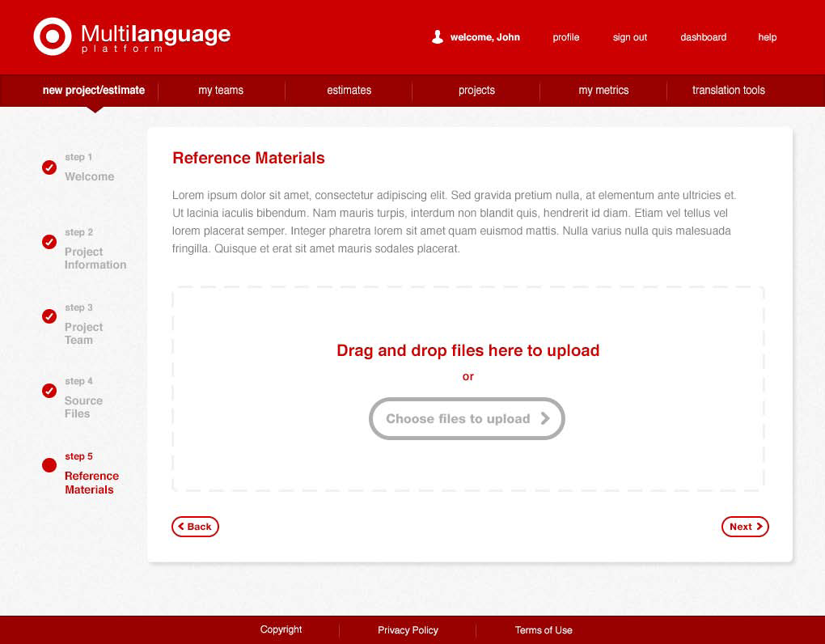Select the Project Team step label
825x644 pixels.
click(x=83, y=333)
